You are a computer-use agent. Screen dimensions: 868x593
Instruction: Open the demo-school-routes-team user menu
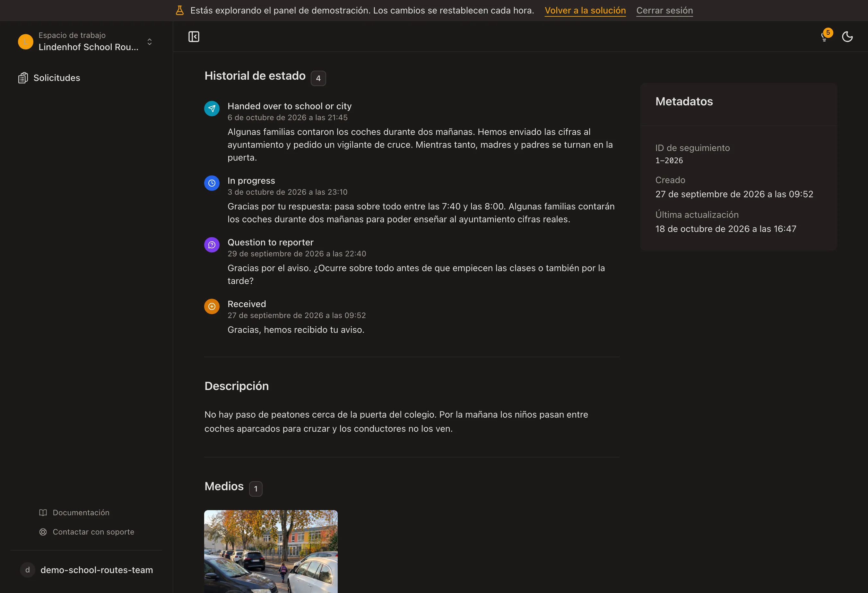87,570
